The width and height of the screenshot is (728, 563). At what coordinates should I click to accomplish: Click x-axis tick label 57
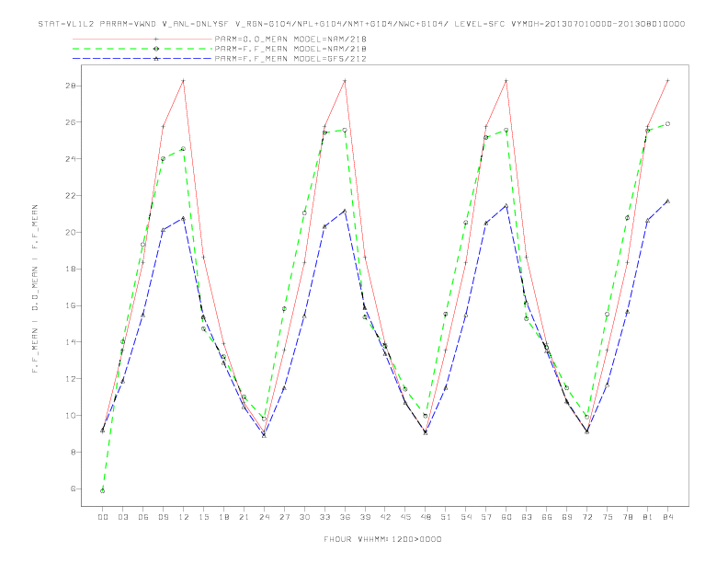(x=486, y=517)
